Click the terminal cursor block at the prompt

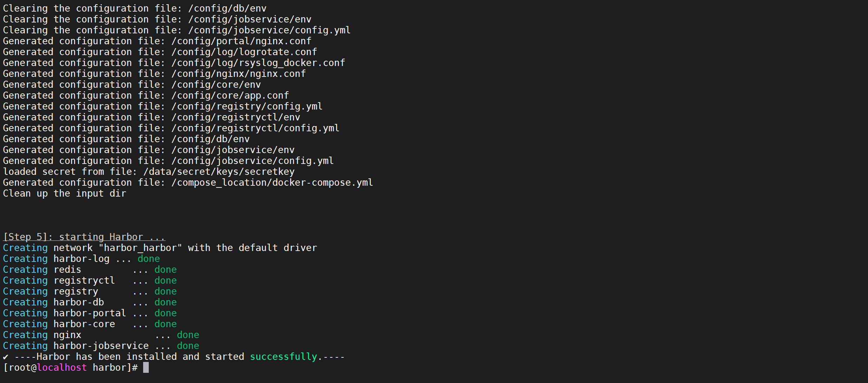point(146,368)
